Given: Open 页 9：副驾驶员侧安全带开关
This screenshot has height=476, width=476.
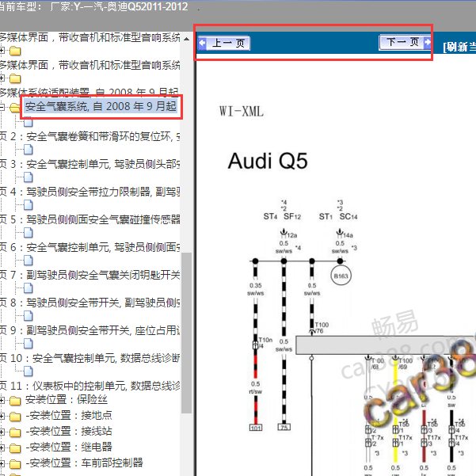Looking at the screenshot, I should click(x=89, y=330).
